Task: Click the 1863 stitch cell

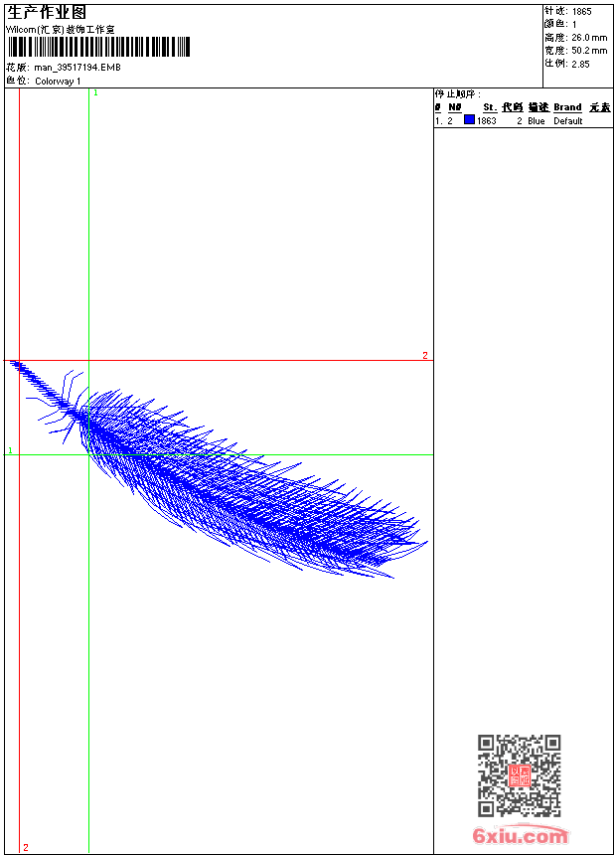Action: coord(486,121)
